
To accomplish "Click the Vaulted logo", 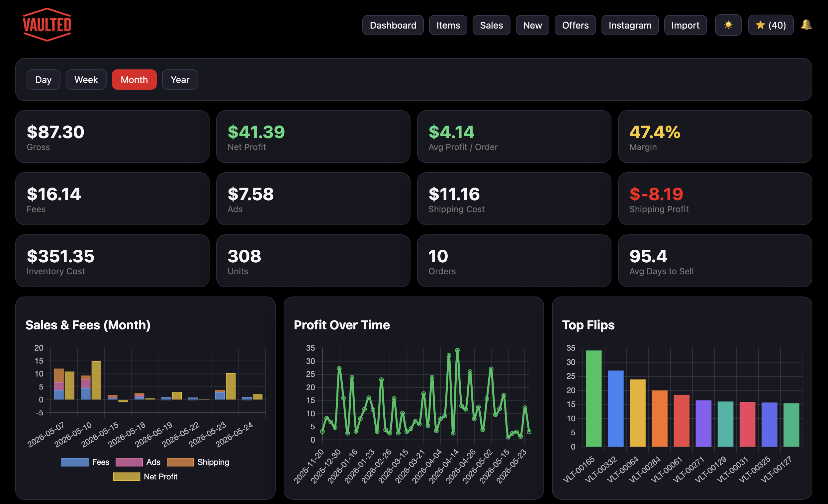I will (x=47, y=25).
